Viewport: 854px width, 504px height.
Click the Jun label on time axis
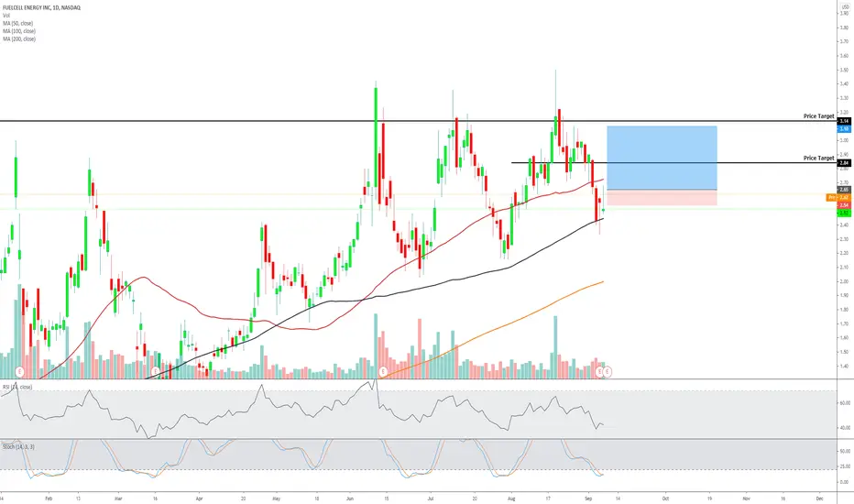pyautogui.click(x=350, y=499)
